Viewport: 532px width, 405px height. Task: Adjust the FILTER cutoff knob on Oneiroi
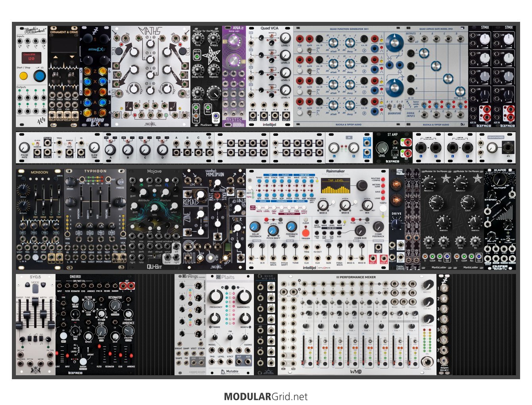click(89, 305)
